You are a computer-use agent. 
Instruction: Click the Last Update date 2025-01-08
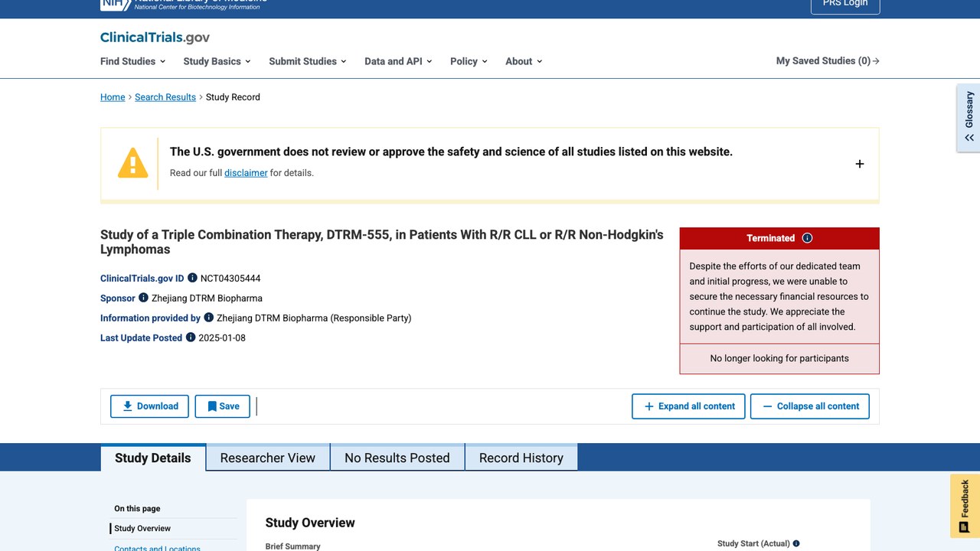pyautogui.click(x=222, y=337)
